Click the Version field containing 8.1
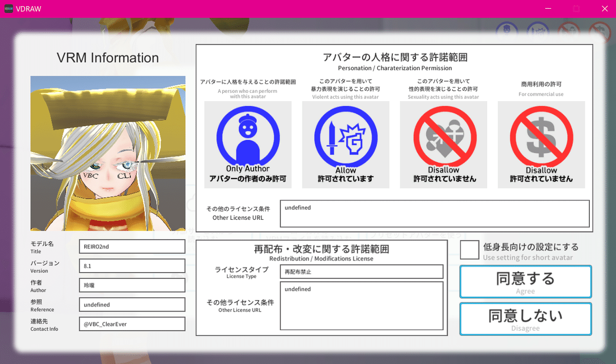This screenshot has height=364, width=616. click(131, 265)
